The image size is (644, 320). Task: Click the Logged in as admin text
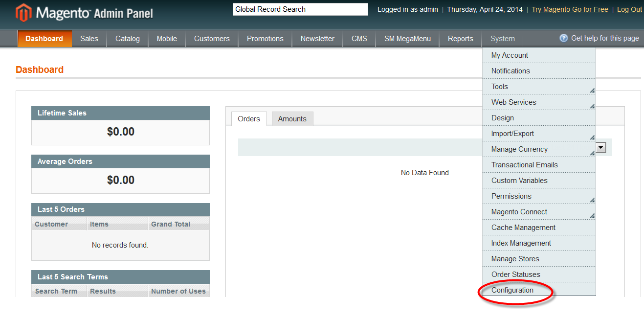point(408,9)
